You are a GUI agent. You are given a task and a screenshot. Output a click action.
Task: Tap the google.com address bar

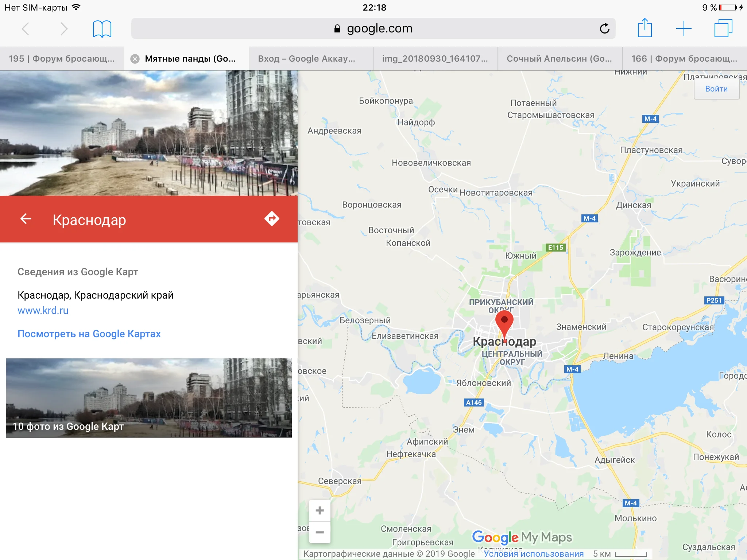(x=373, y=28)
